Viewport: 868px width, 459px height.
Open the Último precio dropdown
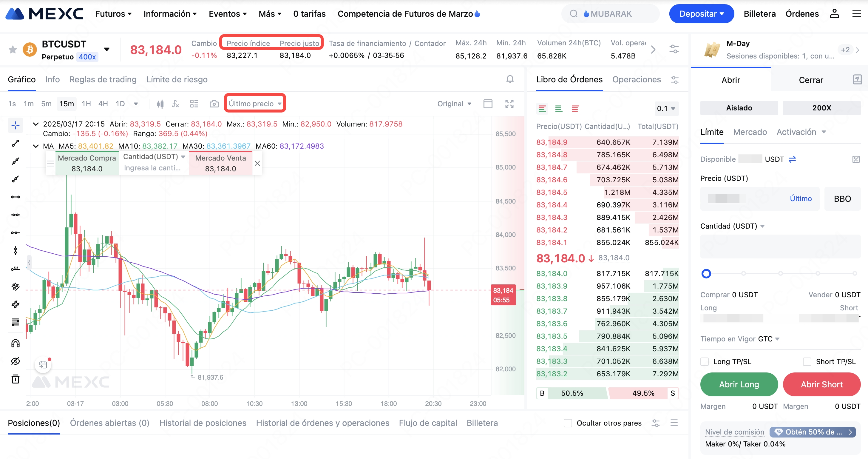tap(255, 104)
